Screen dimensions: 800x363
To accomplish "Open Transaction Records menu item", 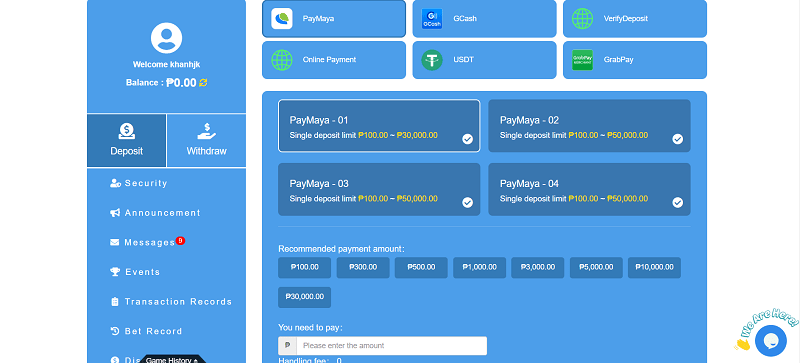I will click(171, 302).
